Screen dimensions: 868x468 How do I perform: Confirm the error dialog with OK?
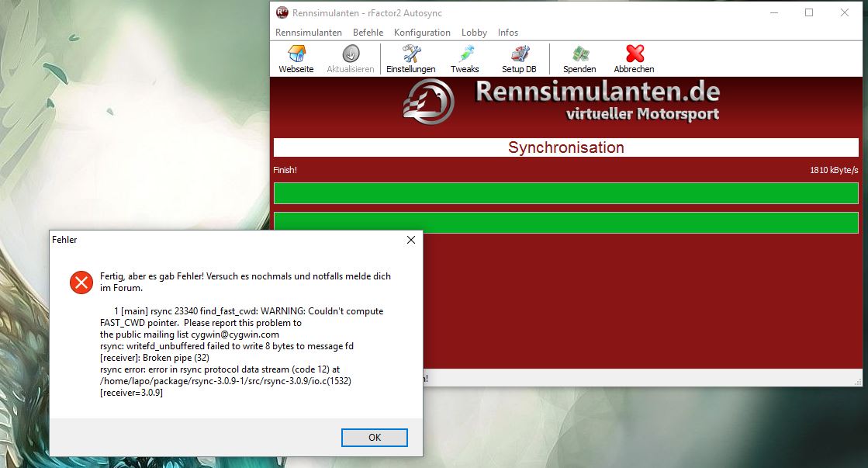click(375, 438)
